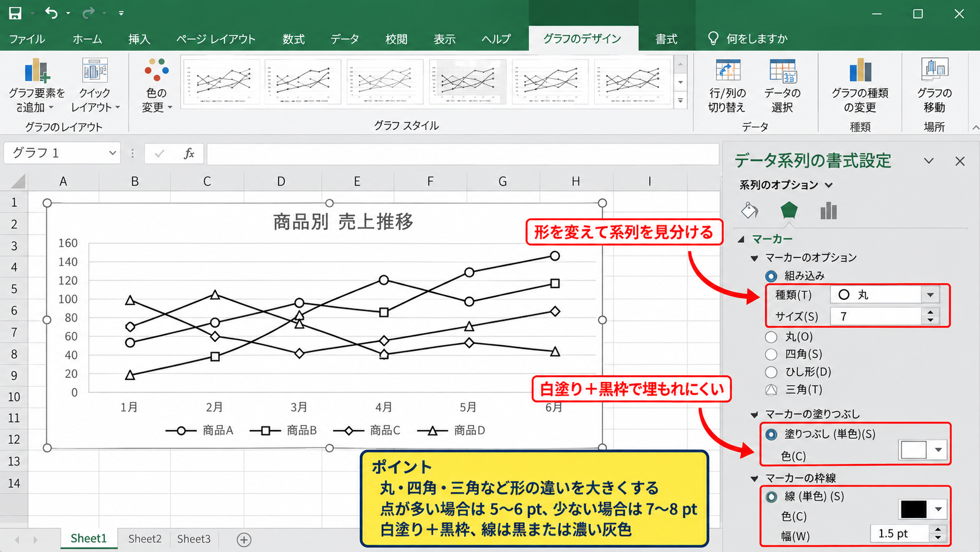980x552 pixels.
Task: Select the fill and line paint bucket icon
Action: click(750, 211)
